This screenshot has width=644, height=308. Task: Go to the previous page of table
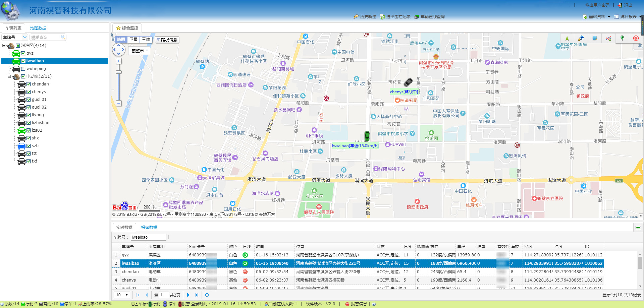(x=147, y=295)
